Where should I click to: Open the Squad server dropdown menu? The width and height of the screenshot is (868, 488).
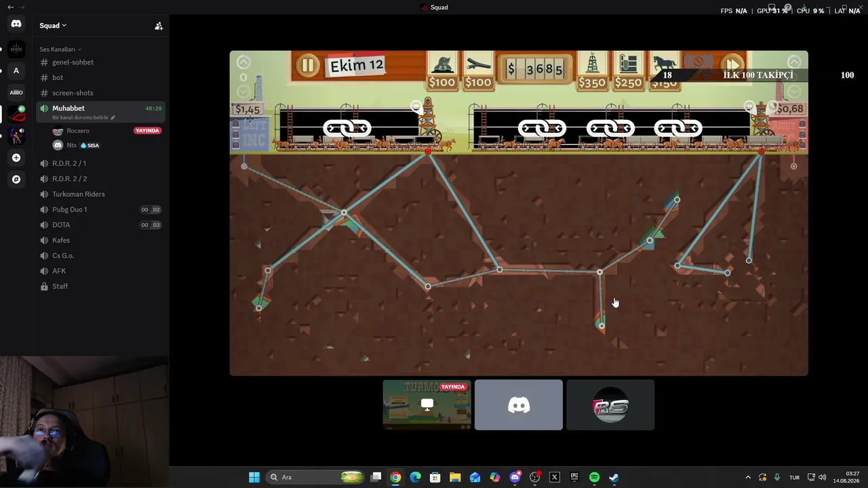[53, 26]
